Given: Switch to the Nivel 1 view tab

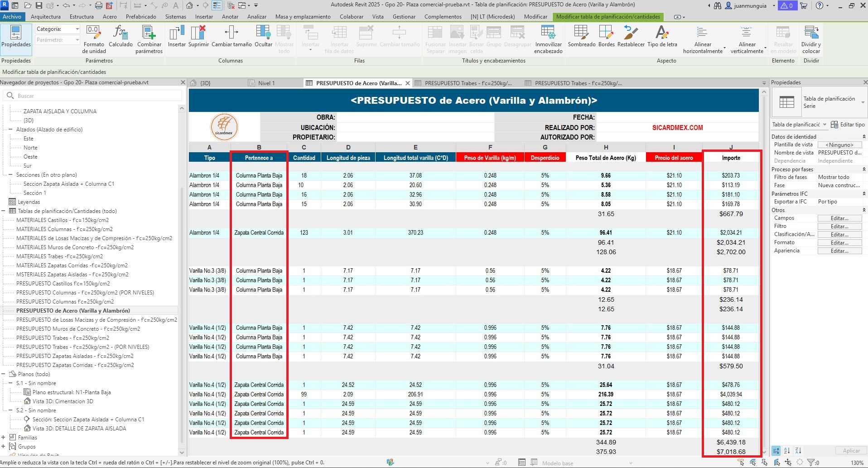Looking at the screenshot, I should [x=266, y=83].
